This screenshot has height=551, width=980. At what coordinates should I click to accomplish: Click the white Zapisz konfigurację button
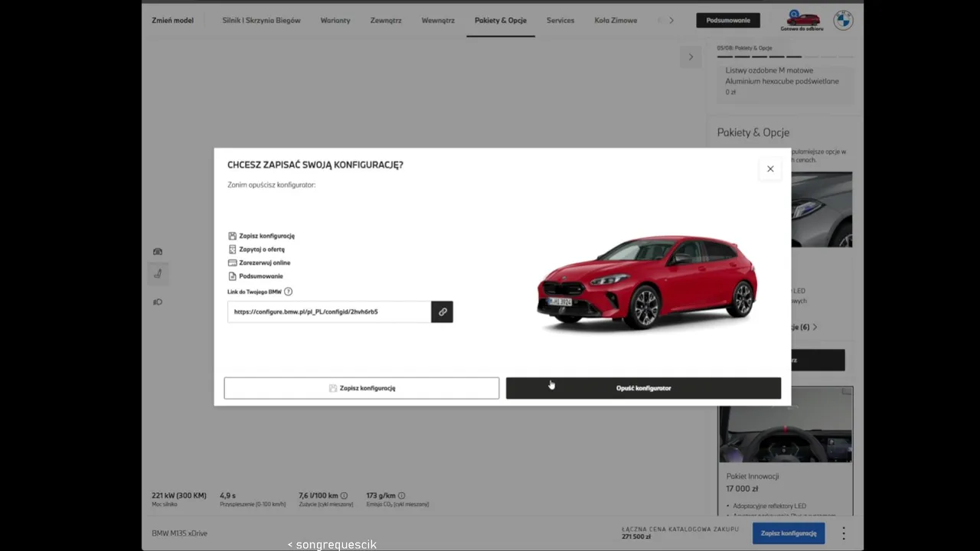(x=361, y=388)
